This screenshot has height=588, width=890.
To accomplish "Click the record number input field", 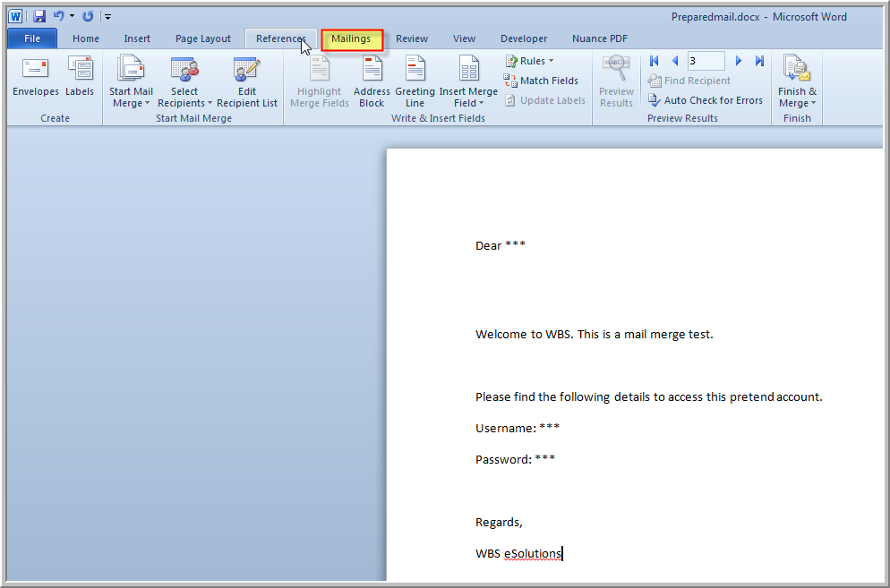I will click(x=706, y=61).
